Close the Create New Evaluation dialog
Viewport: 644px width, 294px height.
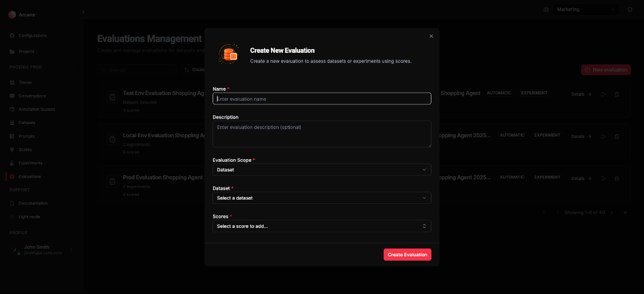431,36
